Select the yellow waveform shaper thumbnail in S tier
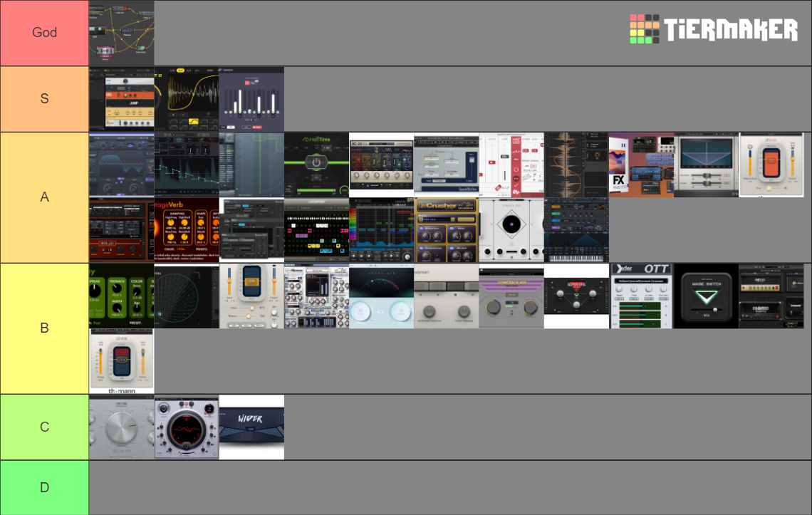812x515 pixels. (x=187, y=99)
